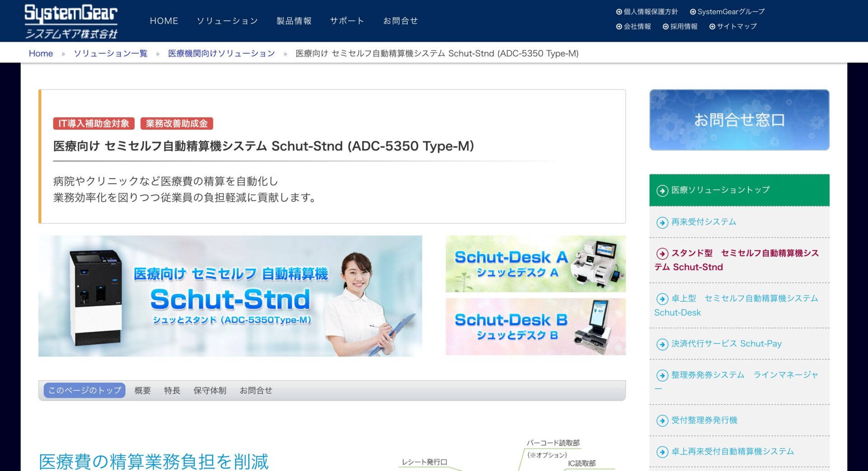Open the 採用情報 header link
The height and width of the screenshot is (471, 868).
click(x=680, y=27)
